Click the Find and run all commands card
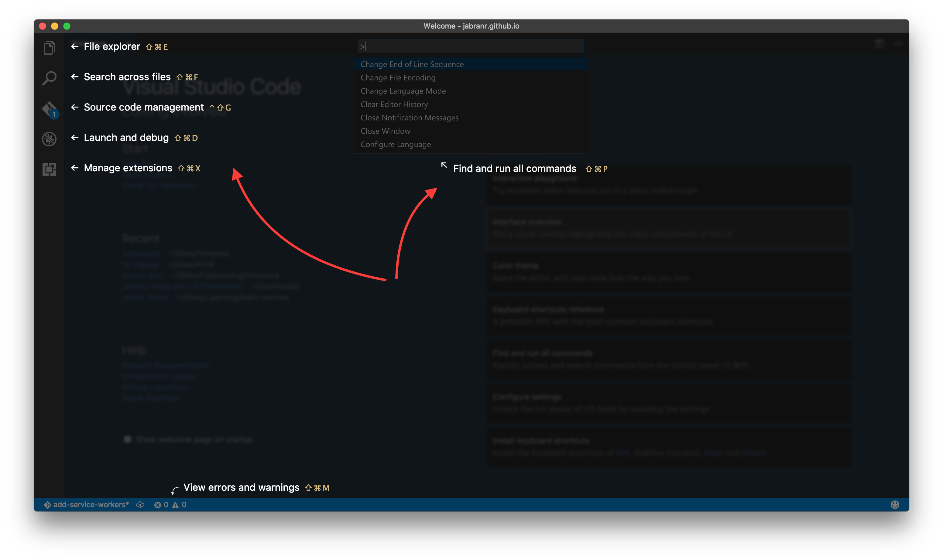The height and width of the screenshot is (560, 943). coord(669,359)
